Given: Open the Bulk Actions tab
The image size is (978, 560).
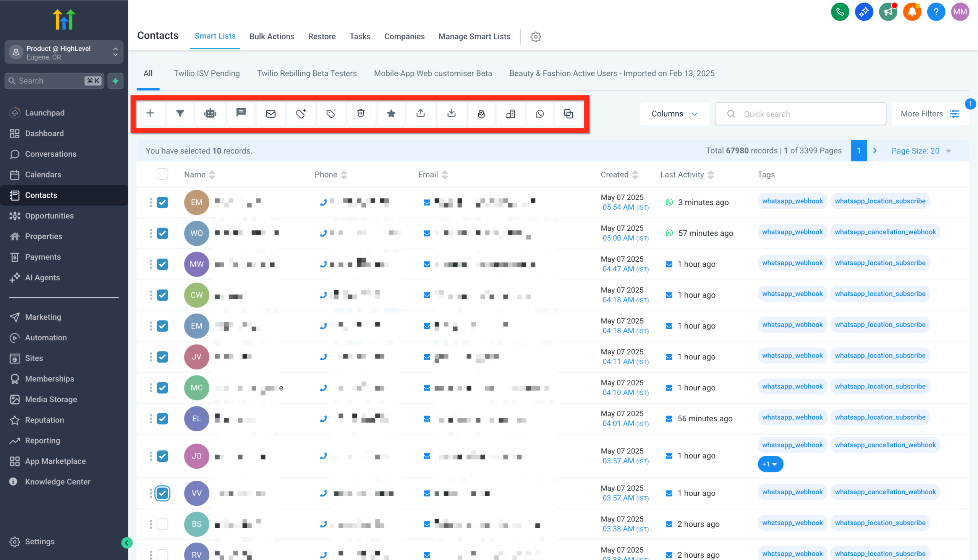Looking at the screenshot, I should 272,37.
